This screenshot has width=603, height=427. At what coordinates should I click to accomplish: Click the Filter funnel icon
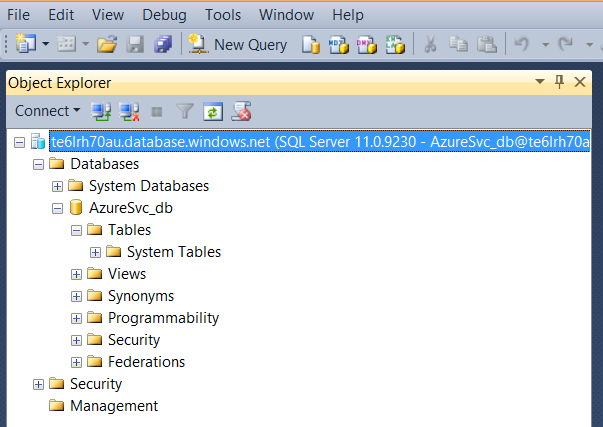[x=185, y=112]
